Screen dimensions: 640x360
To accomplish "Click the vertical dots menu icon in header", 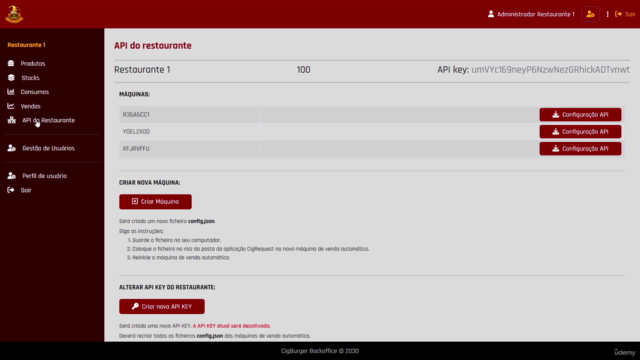I will coord(607,14).
